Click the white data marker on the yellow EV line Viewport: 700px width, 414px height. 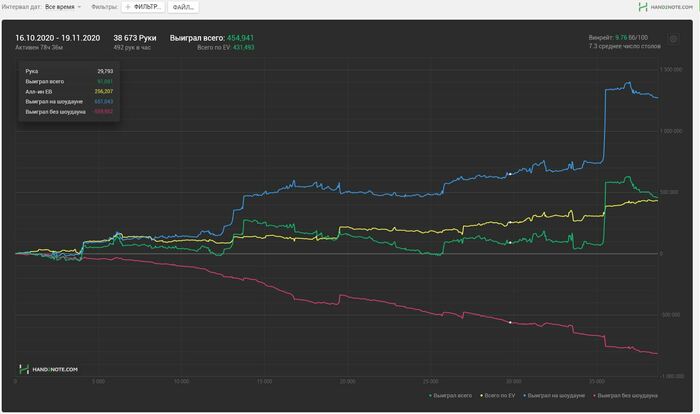click(510, 222)
